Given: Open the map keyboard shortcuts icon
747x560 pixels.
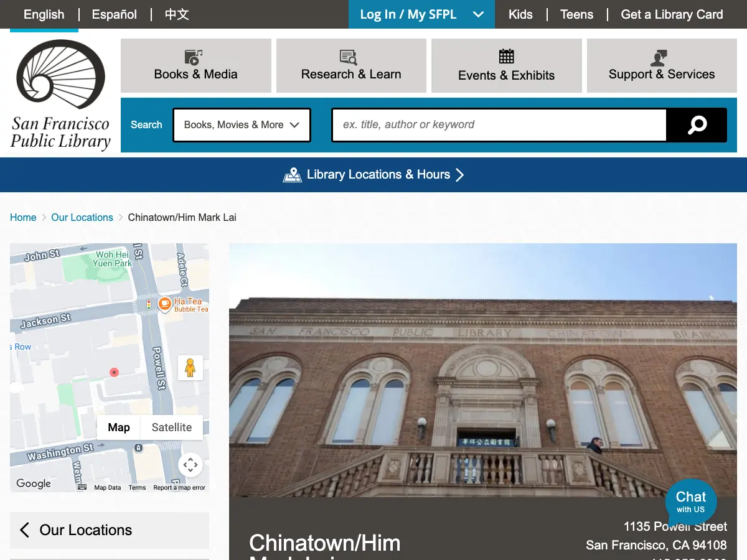Looking at the screenshot, I should [x=82, y=487].
